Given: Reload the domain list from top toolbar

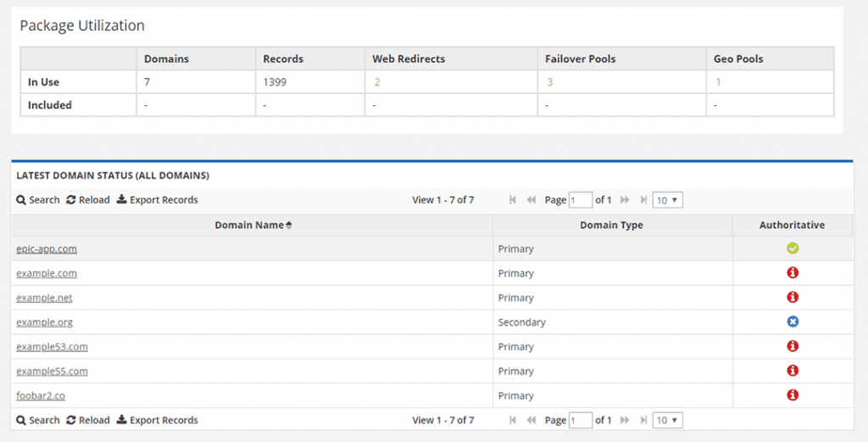Looking at the screenshot, I should click(x=88, y=200).
